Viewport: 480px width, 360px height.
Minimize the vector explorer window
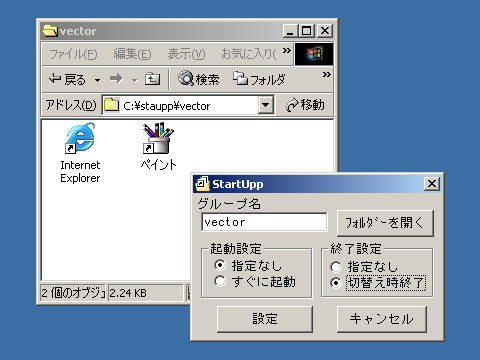click(x=290, y=31)
